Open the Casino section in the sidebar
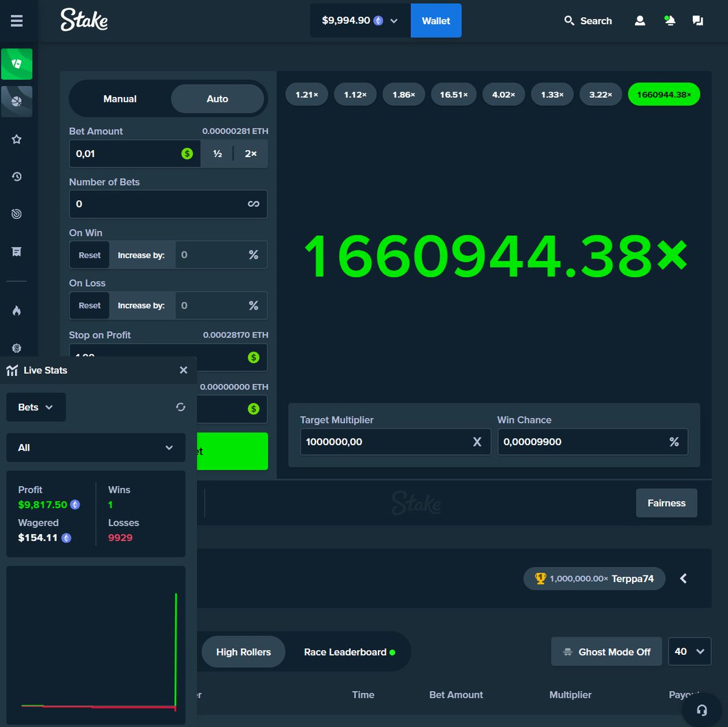Viewport: 728px width, 727px height. tap(16, 64)
